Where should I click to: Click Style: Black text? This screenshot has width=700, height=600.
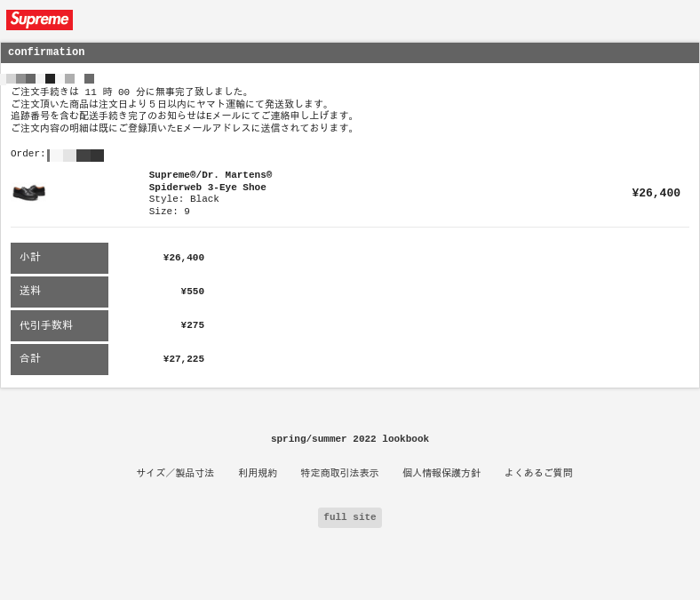click(x=184, y=199)
